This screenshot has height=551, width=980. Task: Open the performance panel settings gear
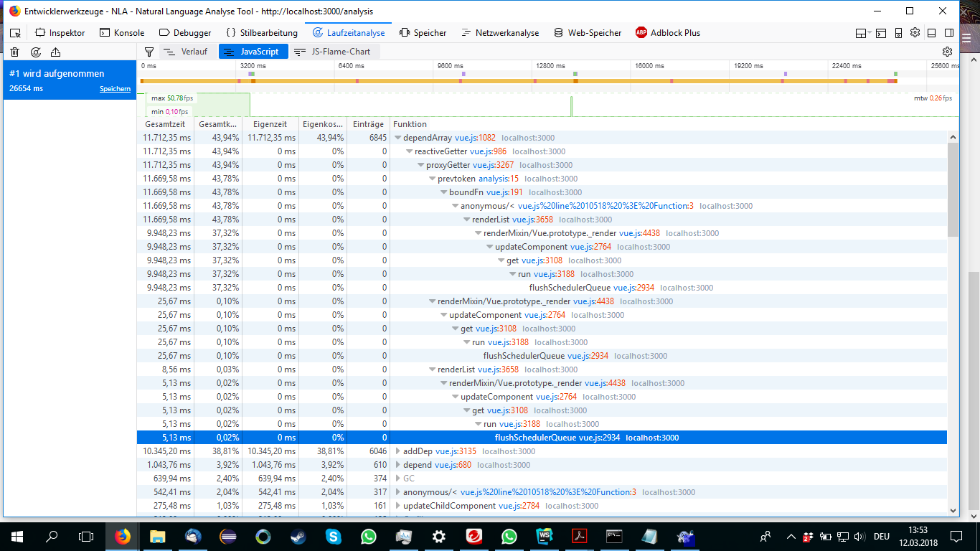947,52
